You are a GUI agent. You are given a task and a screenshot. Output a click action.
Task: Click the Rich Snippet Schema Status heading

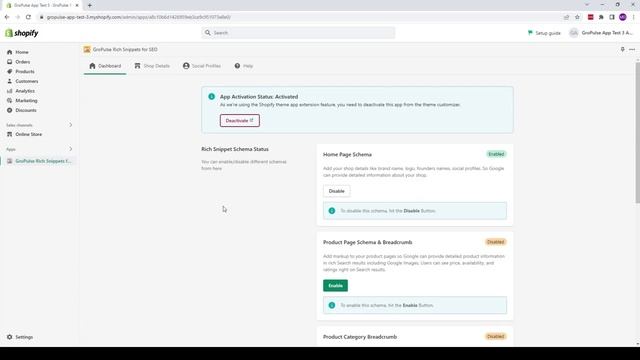click(235, 149)
